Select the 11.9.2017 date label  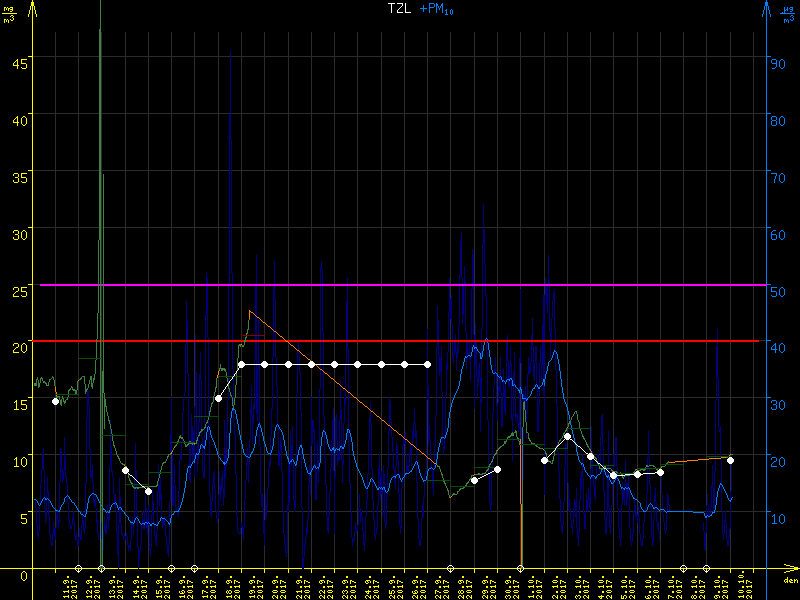[x=67, y=585]
